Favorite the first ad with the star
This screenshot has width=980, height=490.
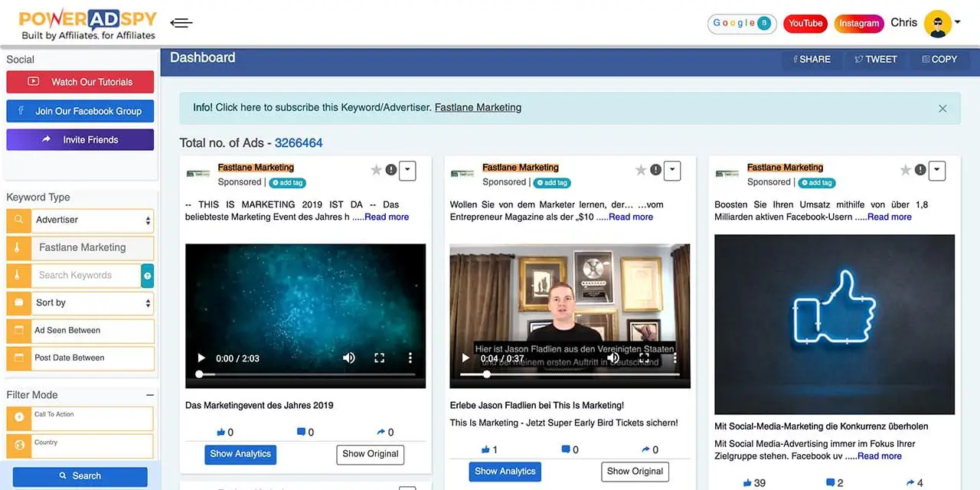[376, 170]
